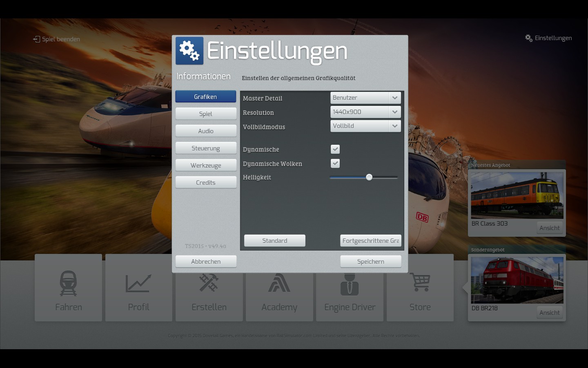588x368 pixels.
Task: Expand the Vollbildmodus dropdown
Action: click(x=394, y=126)
